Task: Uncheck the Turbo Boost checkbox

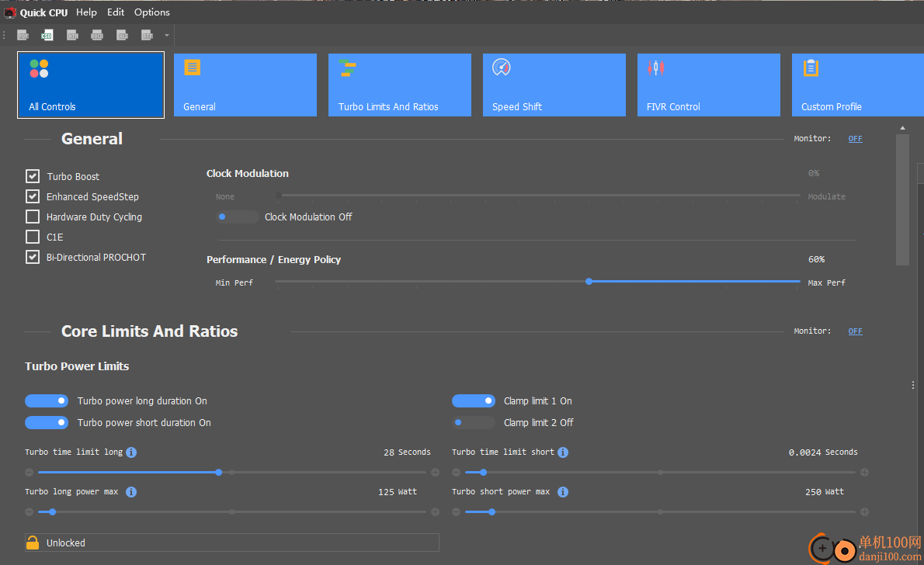Action: tap(33, 176)
